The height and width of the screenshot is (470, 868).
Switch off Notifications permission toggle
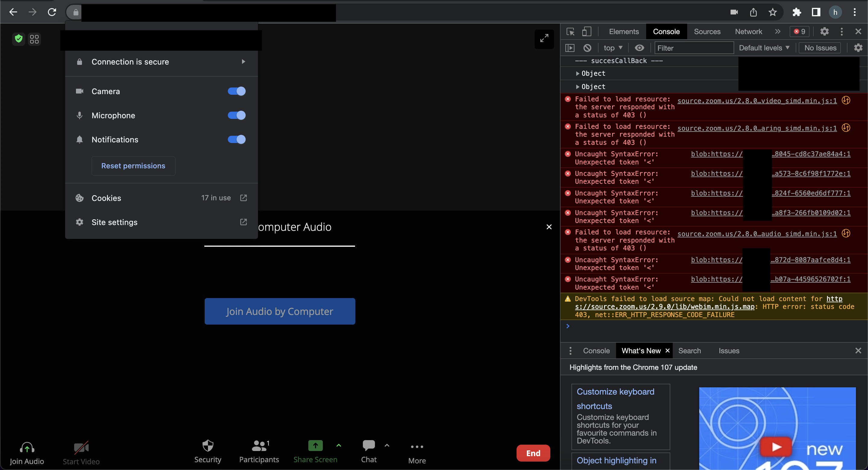[237, 140]
